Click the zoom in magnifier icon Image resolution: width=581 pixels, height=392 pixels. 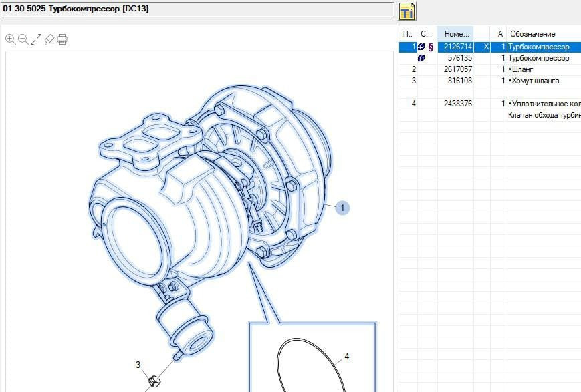tap(10, 39)
